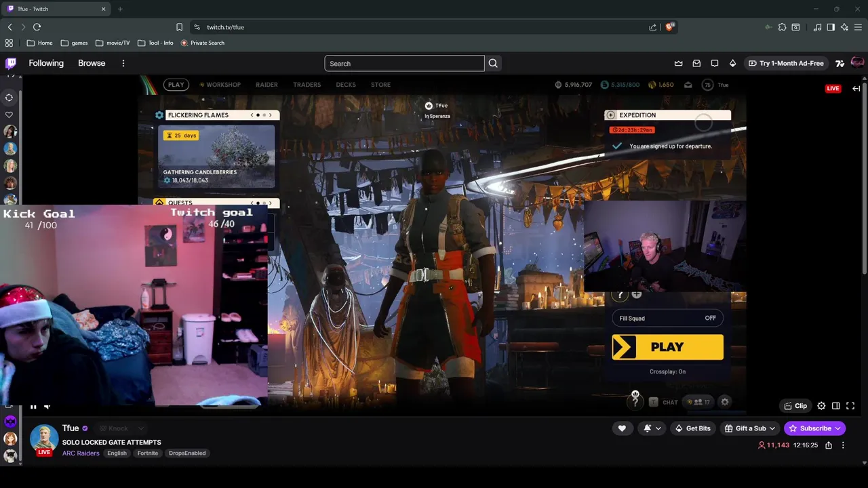Select the English tag
Image resolution: width=868 pixels, height=488 pixels.
click(x=117, y=453)
